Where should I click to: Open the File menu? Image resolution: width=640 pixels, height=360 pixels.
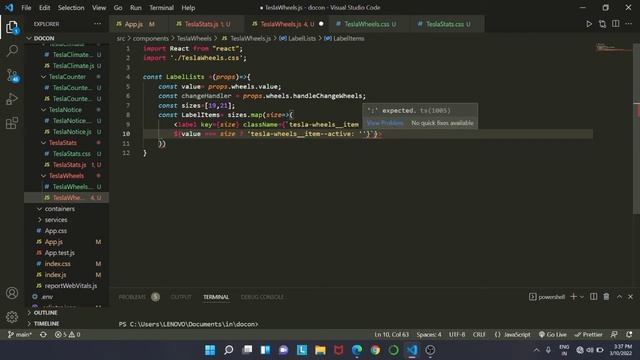pos(26,8)
